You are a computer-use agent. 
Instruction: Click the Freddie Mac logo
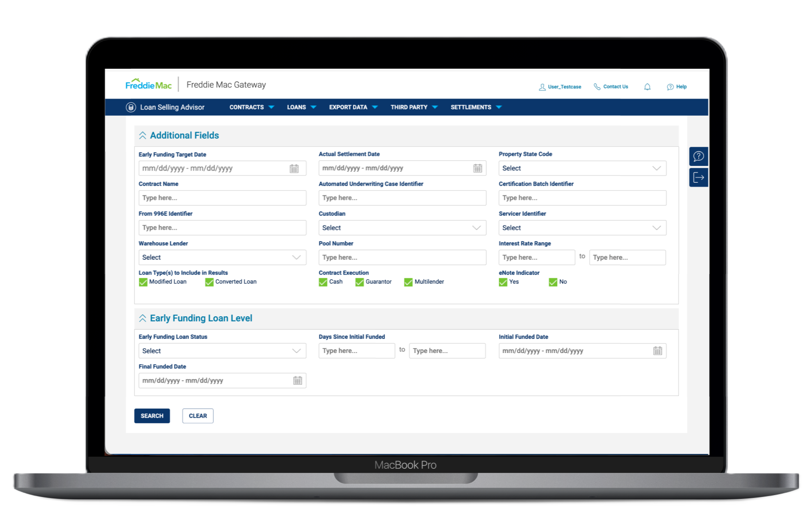point(148,84)
